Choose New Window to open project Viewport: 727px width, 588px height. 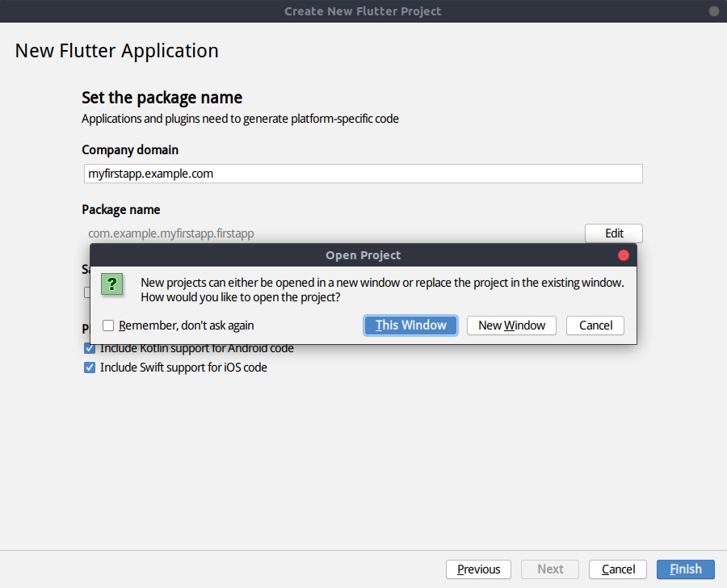pos(511,325)
